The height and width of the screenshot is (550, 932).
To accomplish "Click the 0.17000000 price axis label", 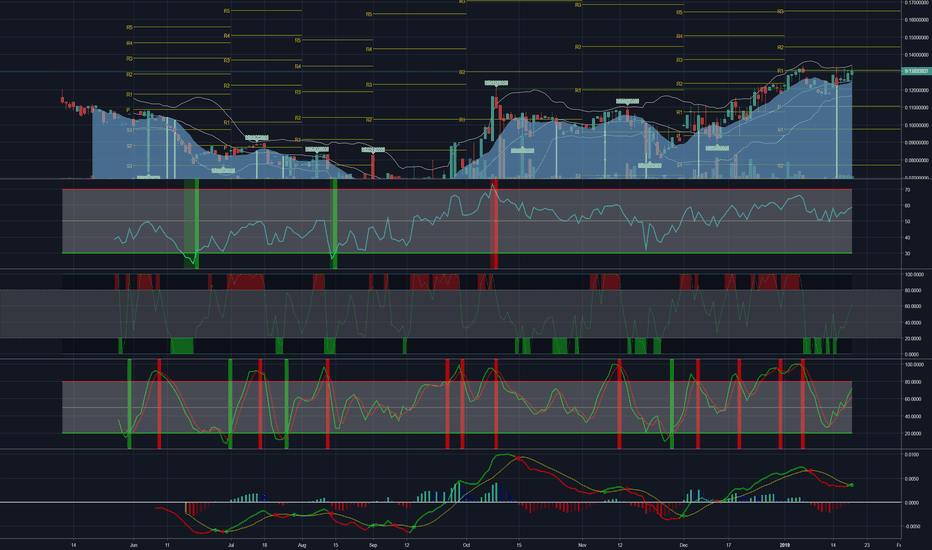I will coord(916,3).
